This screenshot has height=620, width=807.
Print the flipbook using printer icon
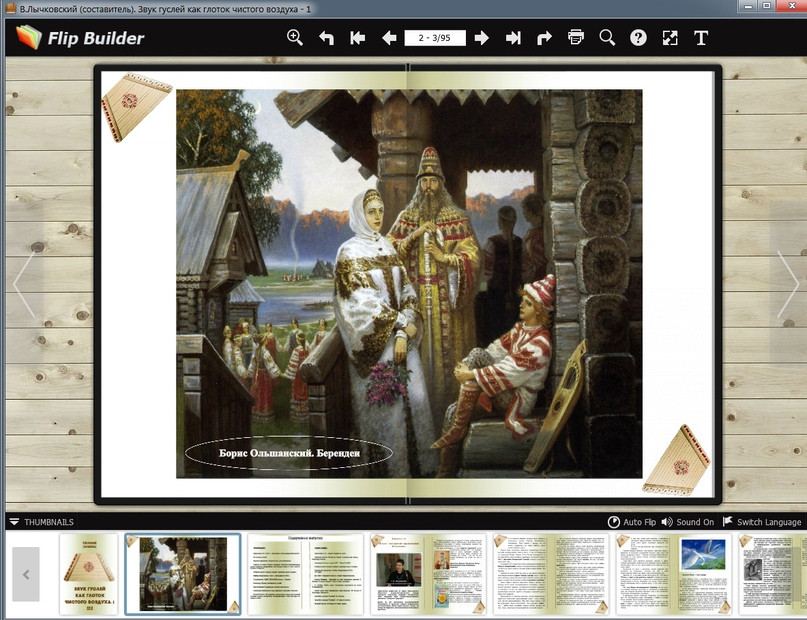[576, 38]
